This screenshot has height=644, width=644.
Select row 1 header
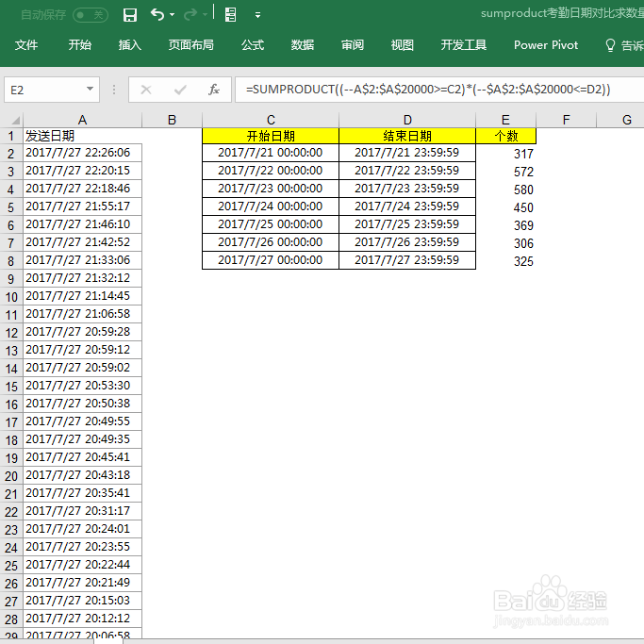(11, 136)
